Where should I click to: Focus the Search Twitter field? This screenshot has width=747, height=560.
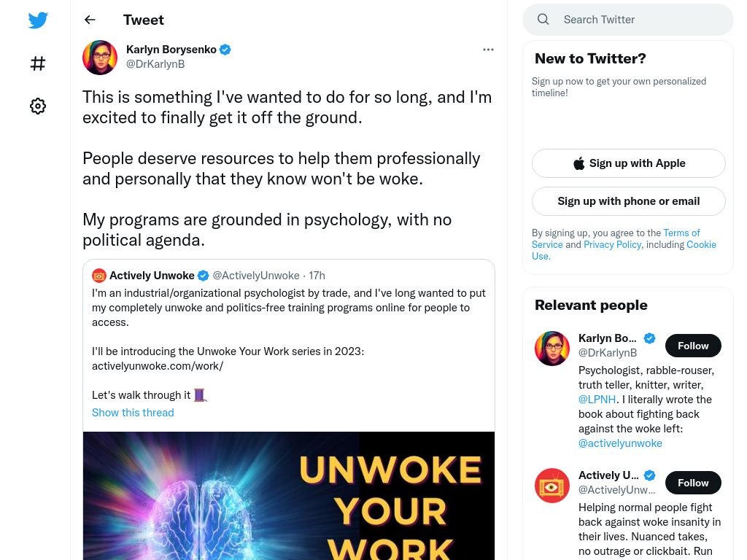coord(628,20)
